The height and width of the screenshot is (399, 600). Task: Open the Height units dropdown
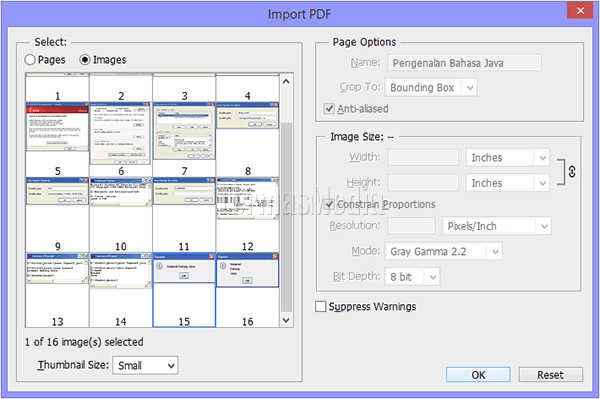click(507, 183)
